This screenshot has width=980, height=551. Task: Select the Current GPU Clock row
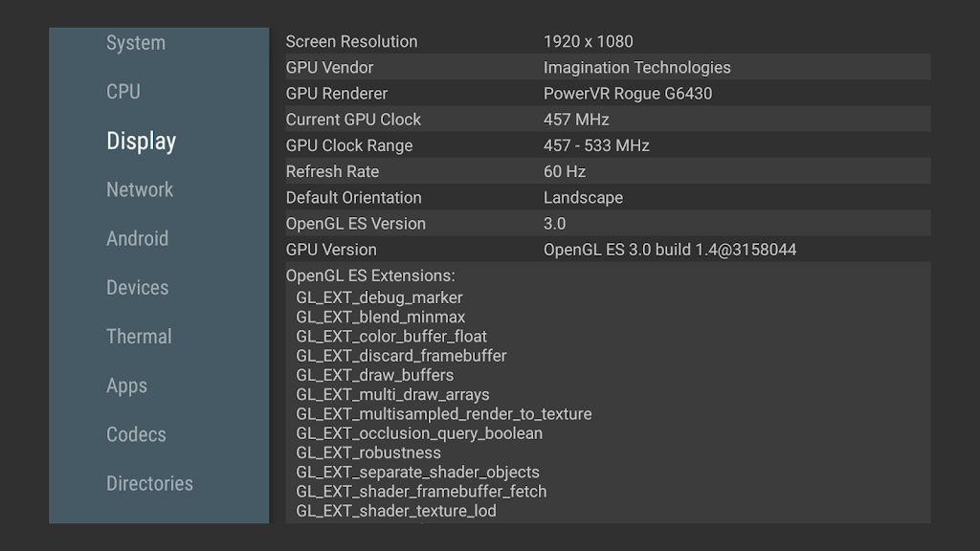click(x=607, y=120)
